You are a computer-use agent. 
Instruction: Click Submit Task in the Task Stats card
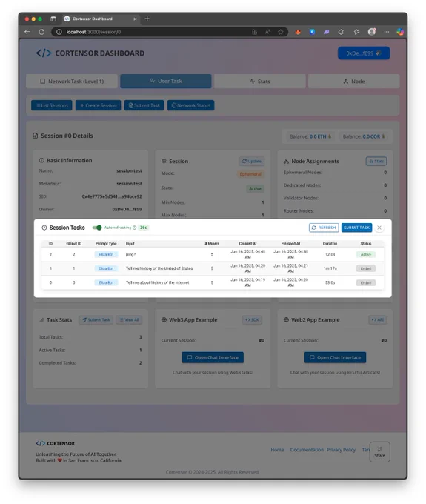click(96, 320)
